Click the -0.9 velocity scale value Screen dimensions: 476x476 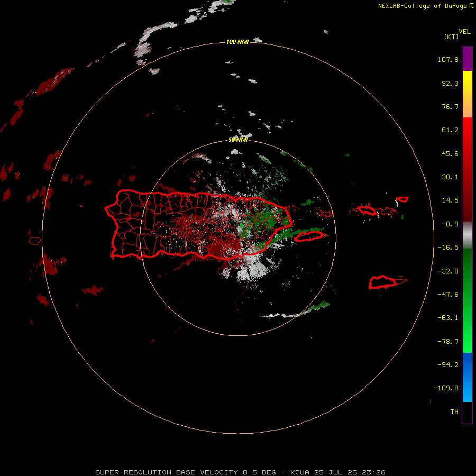click(x=450, y=224)
